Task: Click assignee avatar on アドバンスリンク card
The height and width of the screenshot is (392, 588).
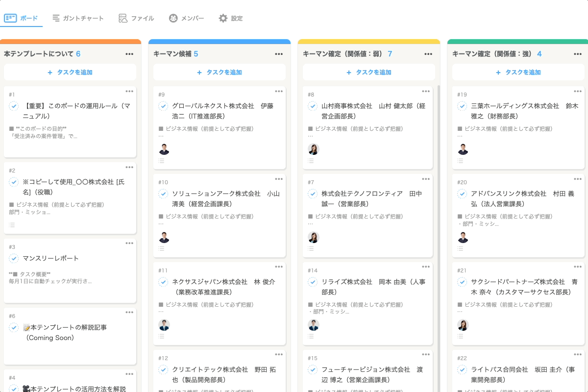Action: click(x=463, y=237)
